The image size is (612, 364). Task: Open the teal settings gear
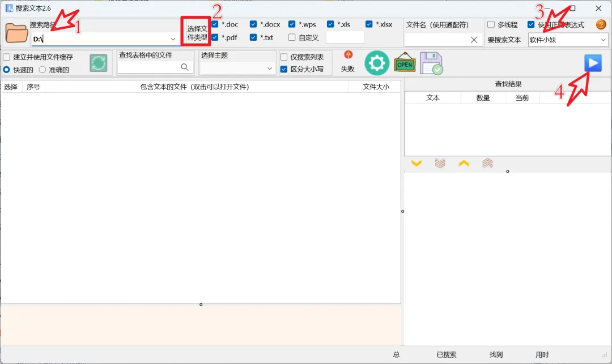coord(377,63)
